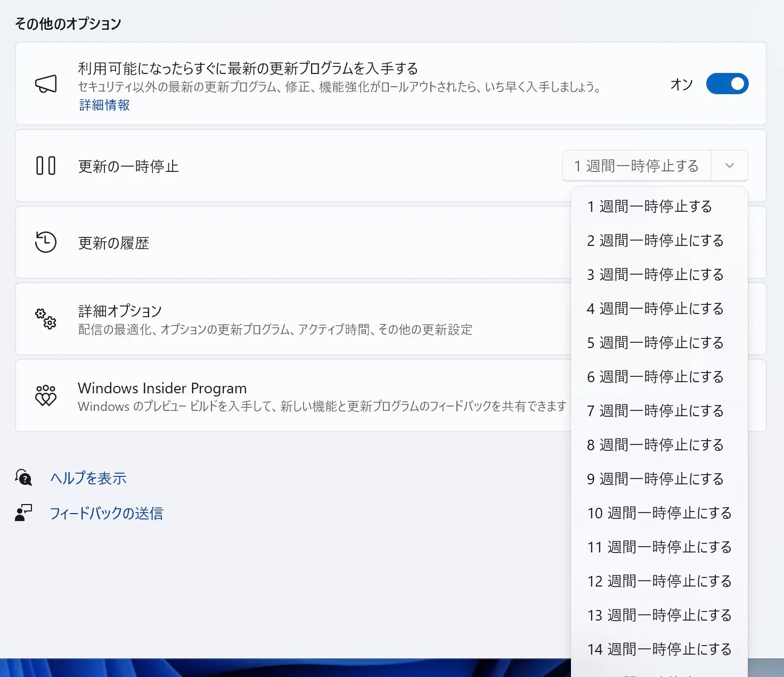Click the question mark icon beside ヘルプを表示

click(x=23, y=477)
